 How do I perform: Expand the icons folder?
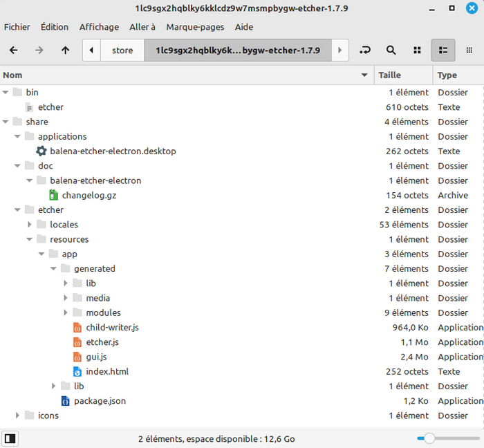tap(18, 416)
